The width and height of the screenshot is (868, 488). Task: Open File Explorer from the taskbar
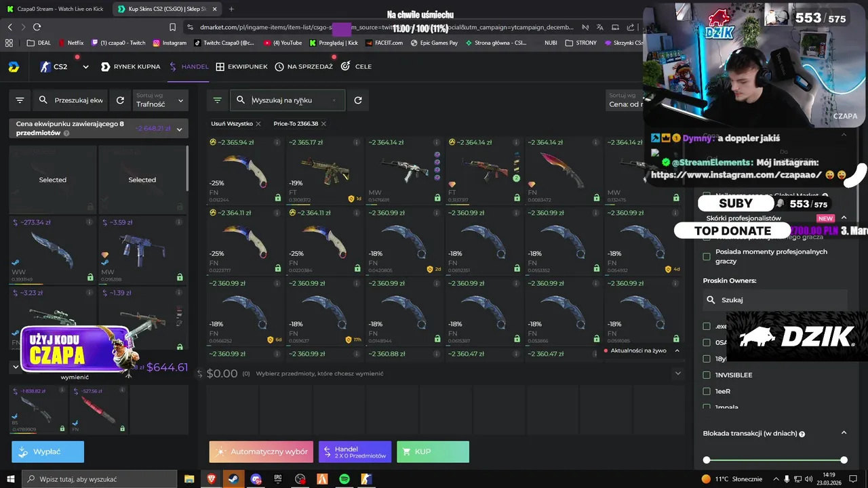coord(189,479)
